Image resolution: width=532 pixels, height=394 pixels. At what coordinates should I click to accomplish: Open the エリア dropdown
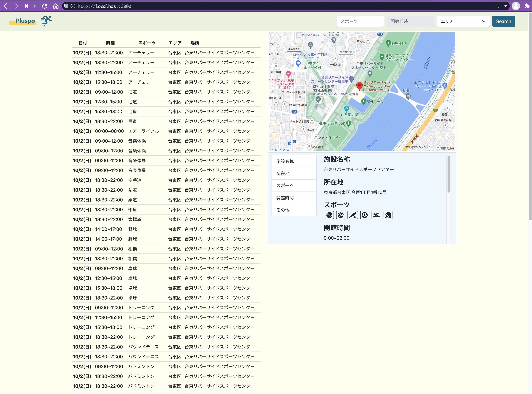[x=462, y=21]
